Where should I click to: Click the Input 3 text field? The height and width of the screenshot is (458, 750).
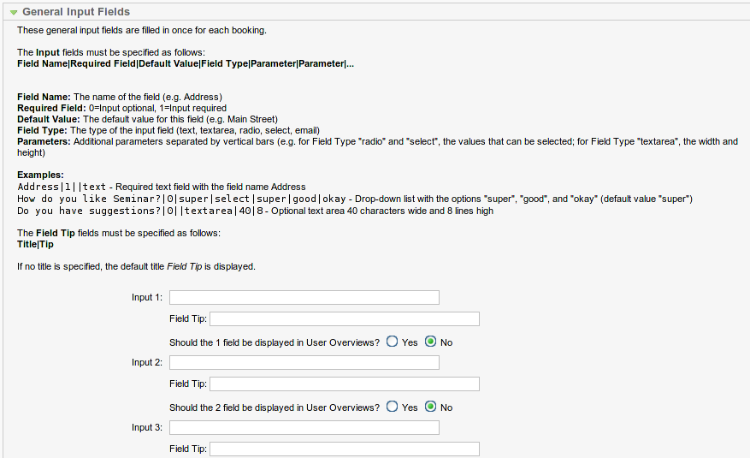click(x=304, y=427)
